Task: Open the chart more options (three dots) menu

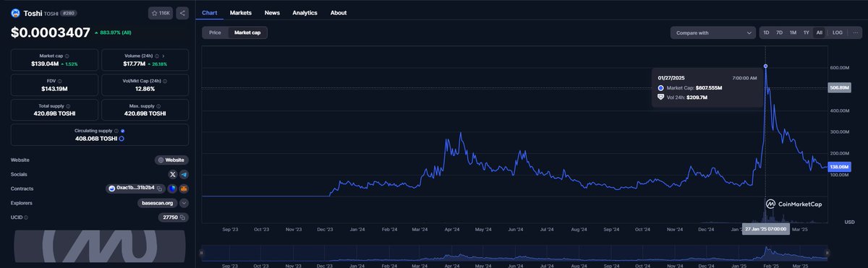Action: (856, 33)
